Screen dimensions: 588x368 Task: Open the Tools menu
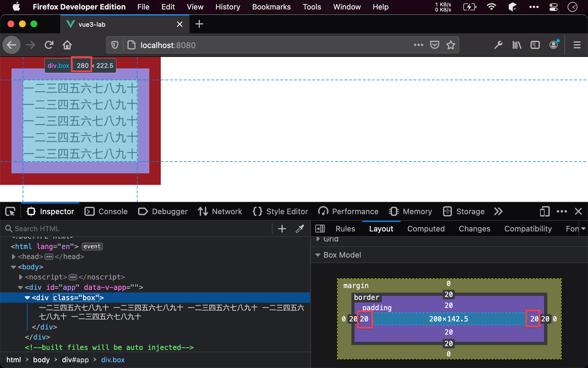(x=312, y=7)
